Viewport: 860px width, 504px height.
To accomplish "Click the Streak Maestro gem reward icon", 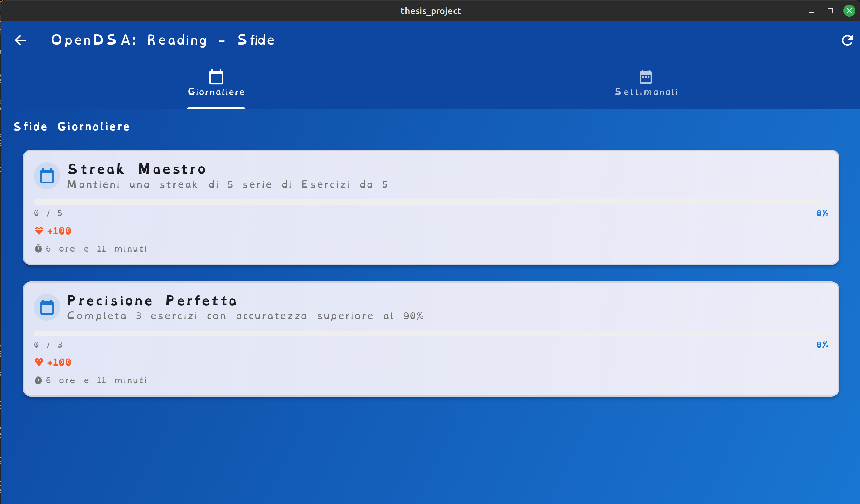I will point(39,231).
